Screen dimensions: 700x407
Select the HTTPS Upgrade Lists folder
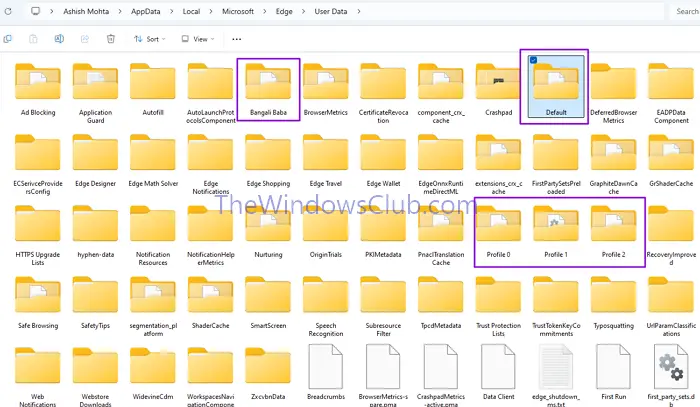click(38, 235)
